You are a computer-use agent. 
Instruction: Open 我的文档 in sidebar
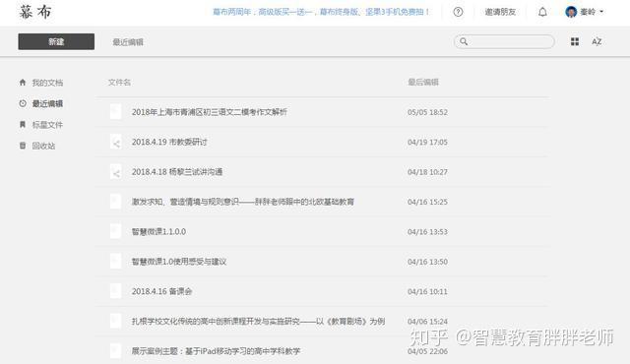(47, 83)
